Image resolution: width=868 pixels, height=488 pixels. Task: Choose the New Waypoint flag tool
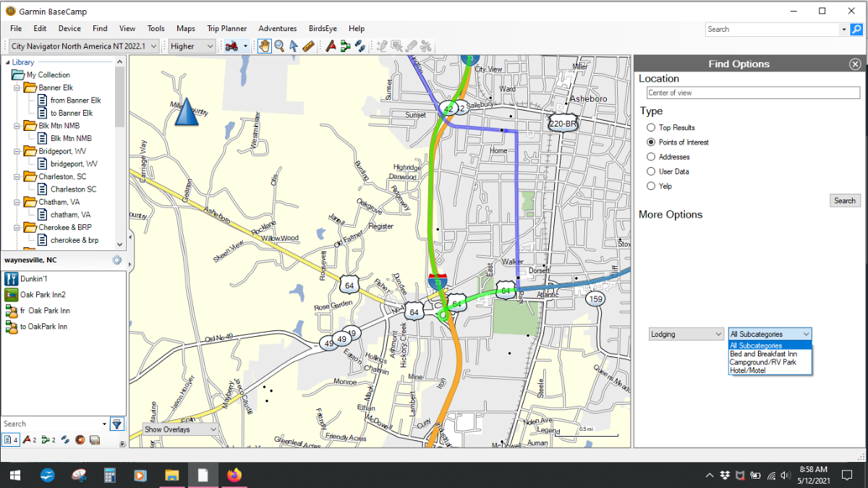coord(331,46)
